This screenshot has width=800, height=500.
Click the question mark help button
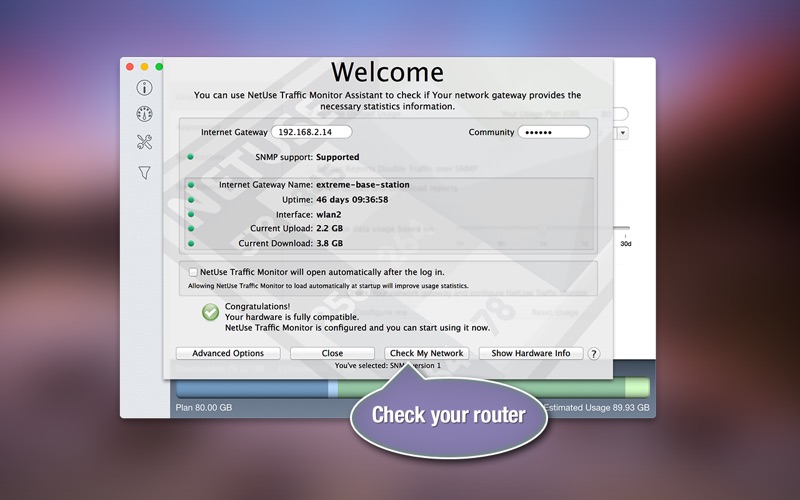pyautogui.click(x=593, y=354)
